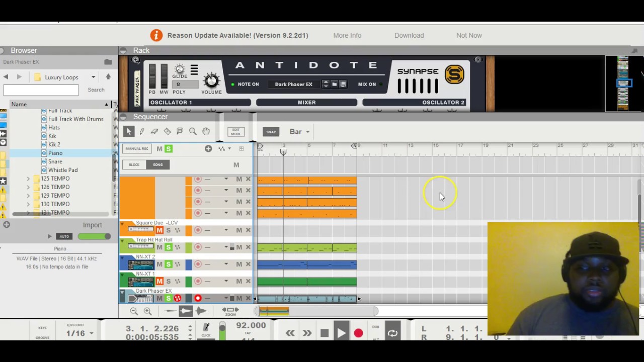Select the arrow Selection tool in Sequencer

[129, 132]
